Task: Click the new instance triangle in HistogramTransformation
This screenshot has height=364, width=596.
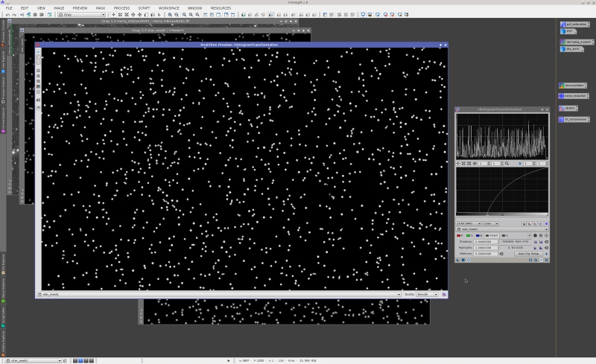Action: pos(457,260)
